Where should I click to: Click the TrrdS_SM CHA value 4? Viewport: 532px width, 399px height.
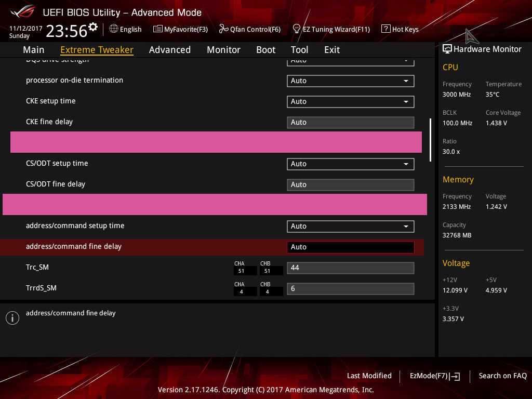click(x=241, y=291)
